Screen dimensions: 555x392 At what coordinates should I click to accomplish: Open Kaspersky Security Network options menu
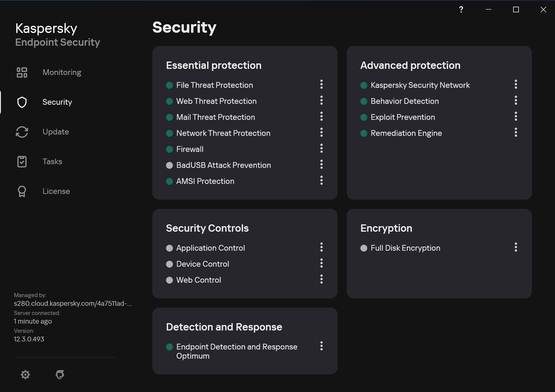[x=516, y=84]
